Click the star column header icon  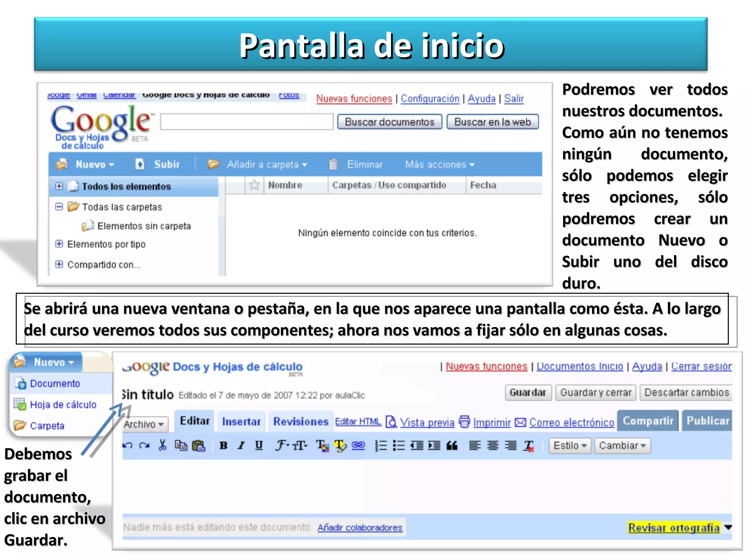click(x=254, y=185)
